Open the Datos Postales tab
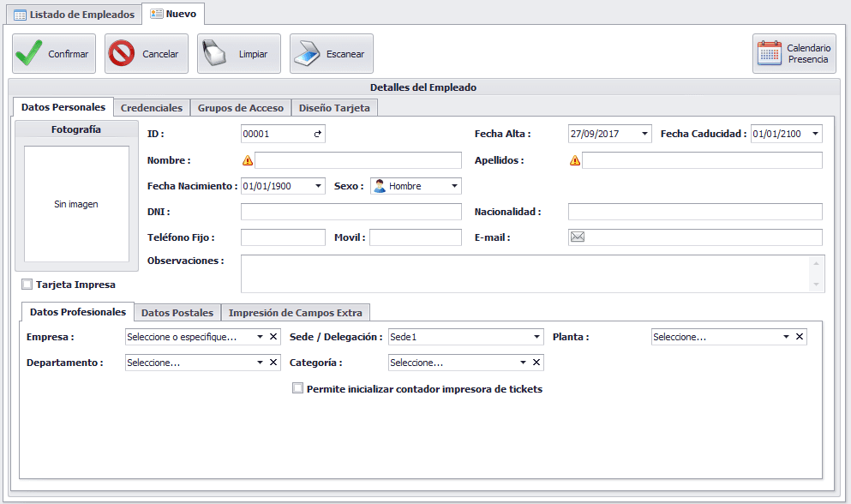Screen dimensions: 851x504 [x=177, y=313]
